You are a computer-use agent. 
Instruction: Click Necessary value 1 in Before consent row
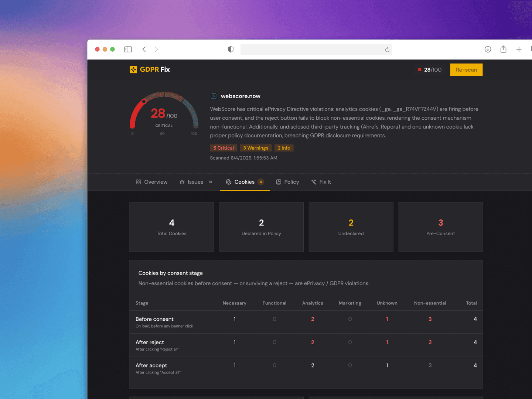(x=235, y=319)
